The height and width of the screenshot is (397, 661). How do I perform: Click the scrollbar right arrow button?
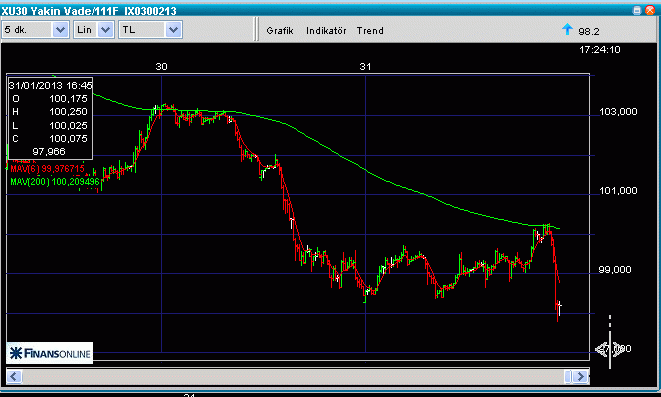click(581, 376)
